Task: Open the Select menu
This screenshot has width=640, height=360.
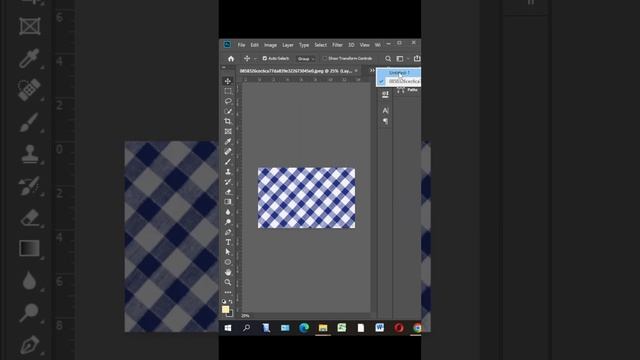Action: (320, 45)
